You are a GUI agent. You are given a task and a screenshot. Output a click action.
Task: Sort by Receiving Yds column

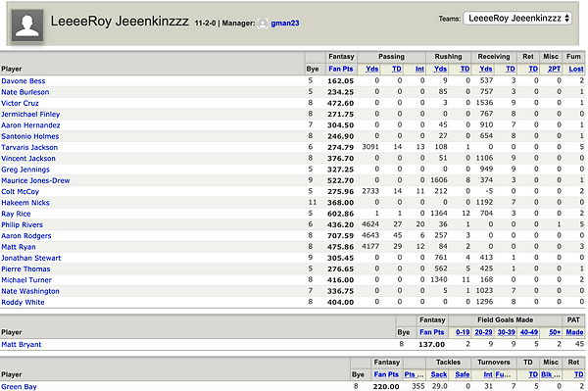486,69
